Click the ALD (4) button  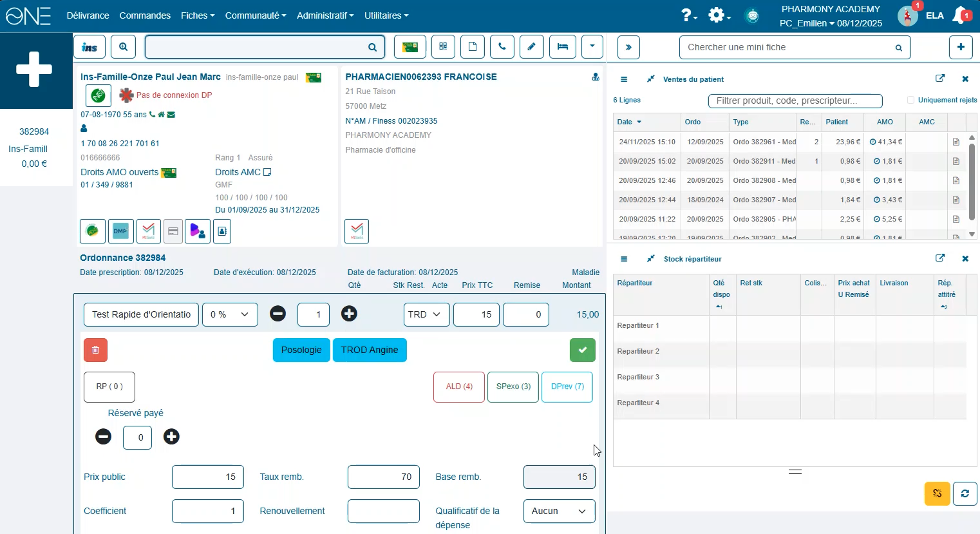tap(459, 386)
